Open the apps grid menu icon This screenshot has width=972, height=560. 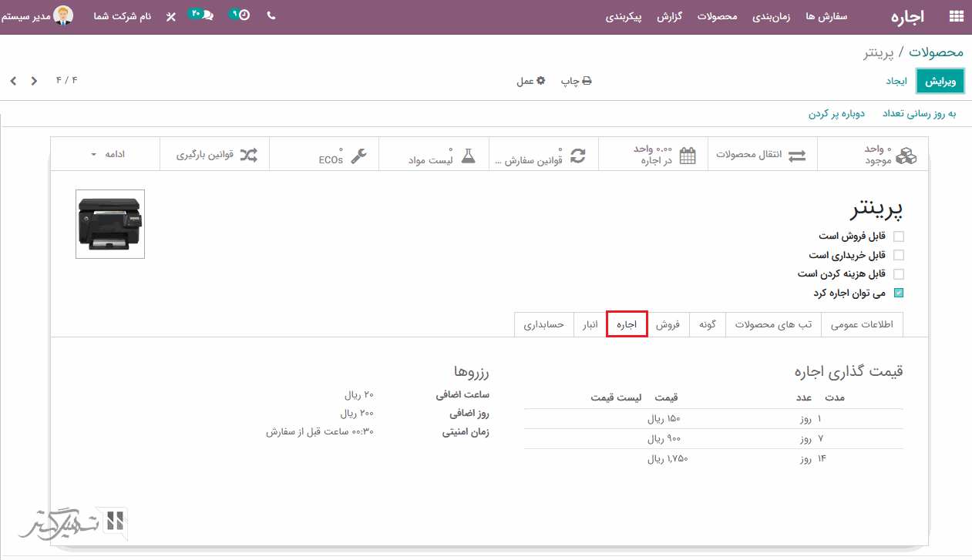956,16
